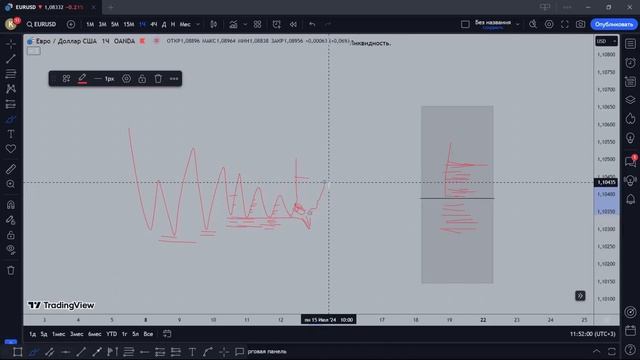This screenshot has height=360, width=640.
Task: Lock the selected drawing
Action: [x=142, y=79]
